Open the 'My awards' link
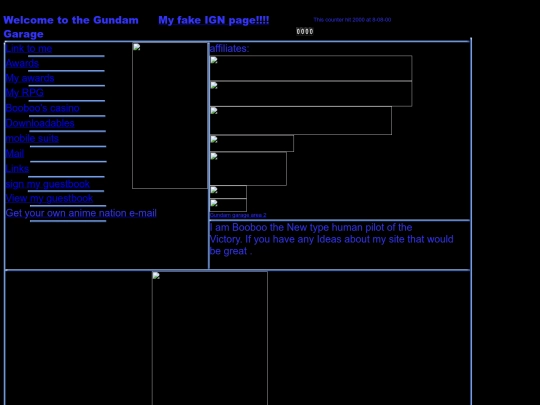The image size is (540, 405). pos(30,78)
